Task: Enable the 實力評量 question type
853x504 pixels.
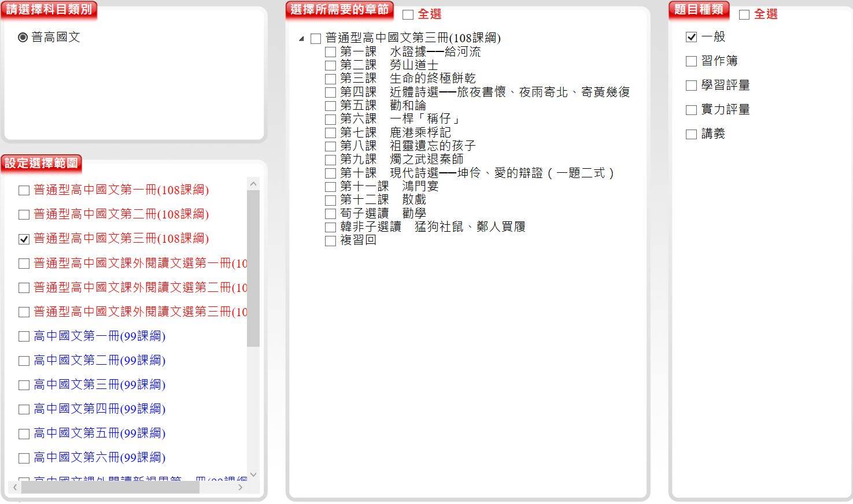Action: click(691, 110)
